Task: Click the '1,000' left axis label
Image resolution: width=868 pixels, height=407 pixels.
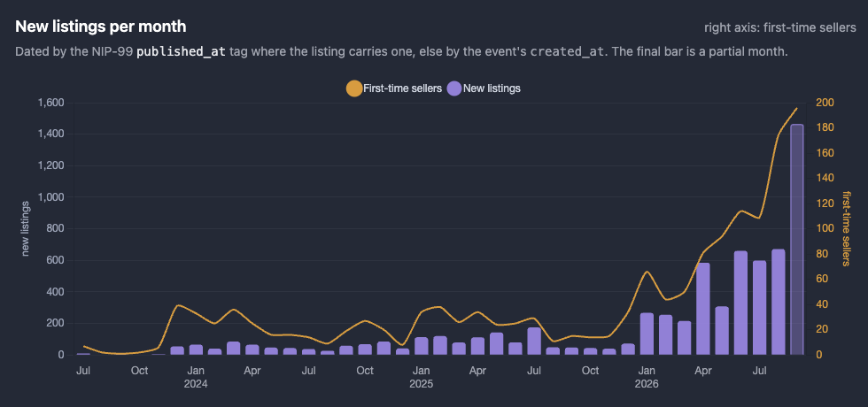Action: point(51,197)
